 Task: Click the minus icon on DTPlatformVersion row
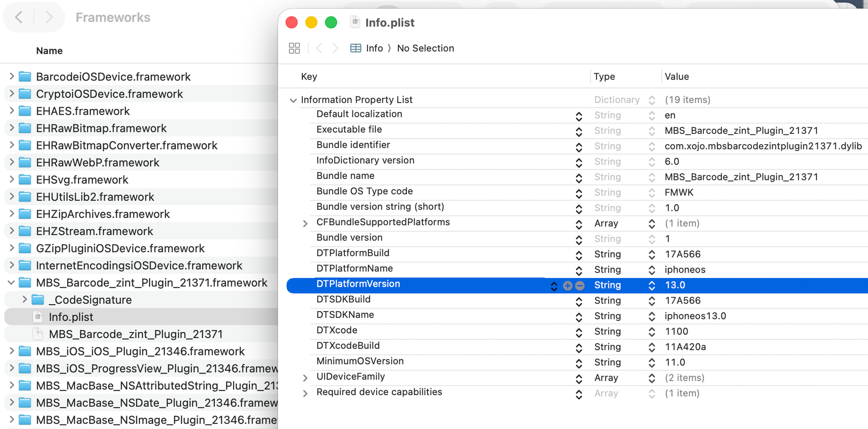click(580, 286)
